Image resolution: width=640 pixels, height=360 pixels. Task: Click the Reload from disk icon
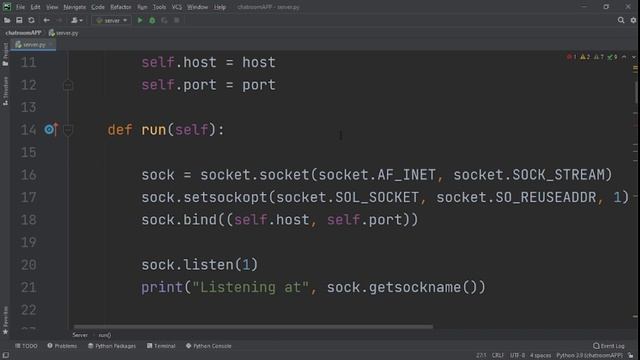pos(31,20)
